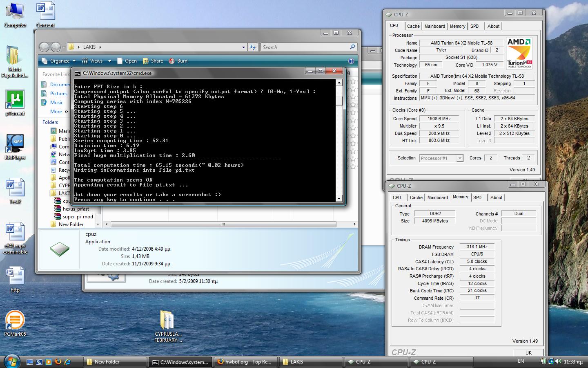
Task: Switch to New Folder taskbar button
Action: [x=115, y=362]
